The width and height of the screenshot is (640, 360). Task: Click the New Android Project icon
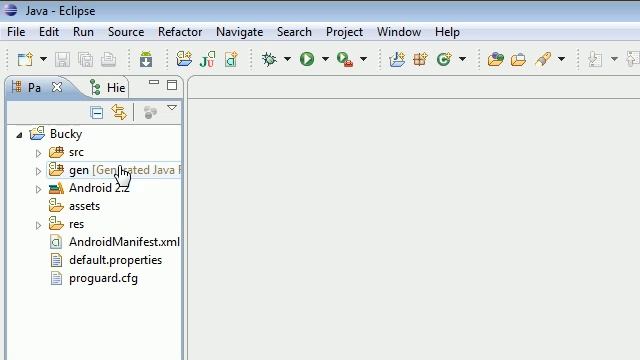pos(184,60)
